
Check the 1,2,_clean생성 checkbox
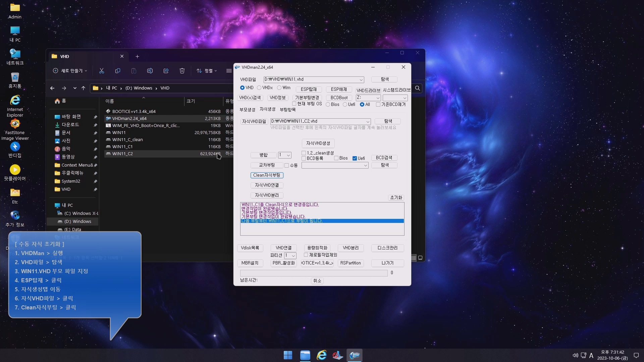click(304, 153)
